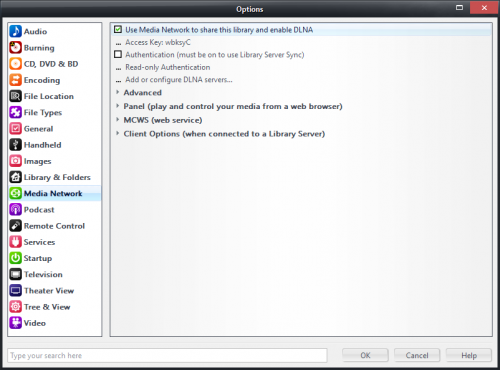Screen dimensions: 500x370
Task: Select the Podcast category label
Action: pos(39,210)
